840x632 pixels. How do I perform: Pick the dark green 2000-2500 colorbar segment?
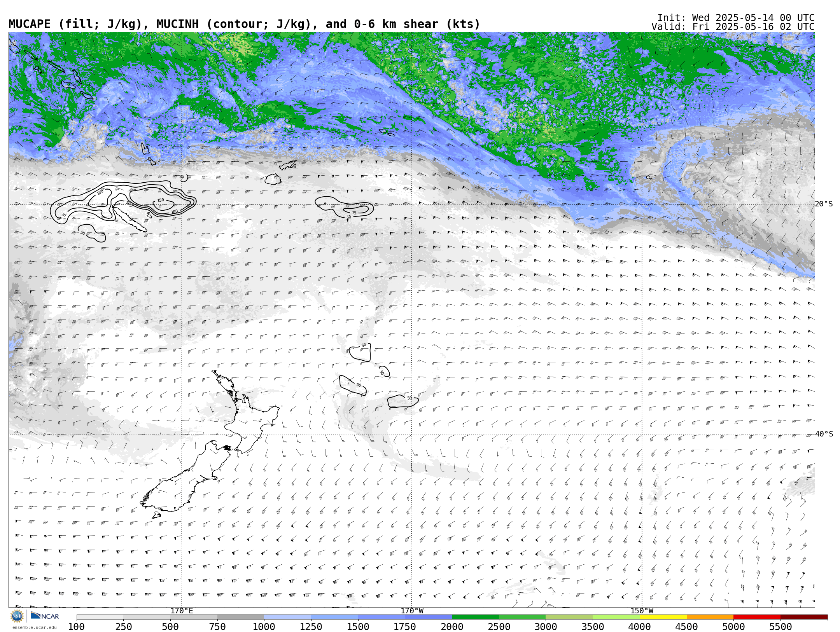tap(475, 617)
